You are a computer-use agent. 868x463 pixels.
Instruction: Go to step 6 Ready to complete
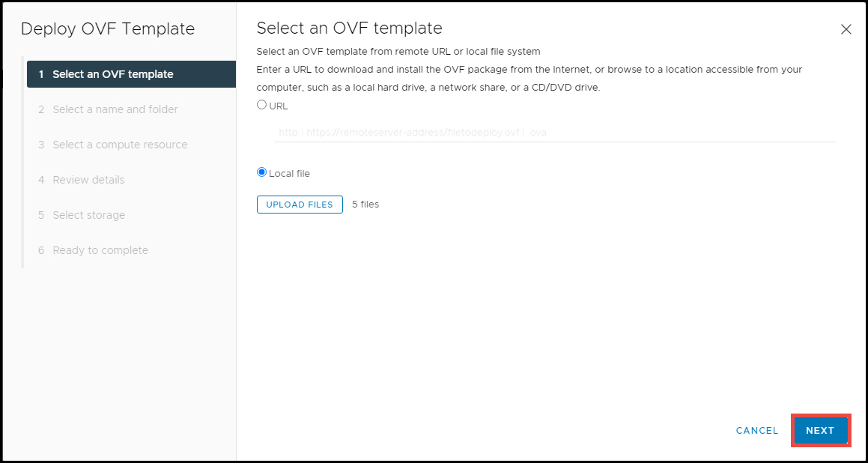tap(93, 250)
